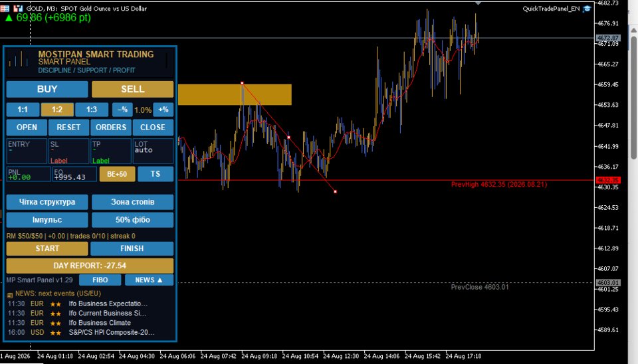The image size is (638, 364).
Task: Click the SELL button
Action: (x=133, y=89)
